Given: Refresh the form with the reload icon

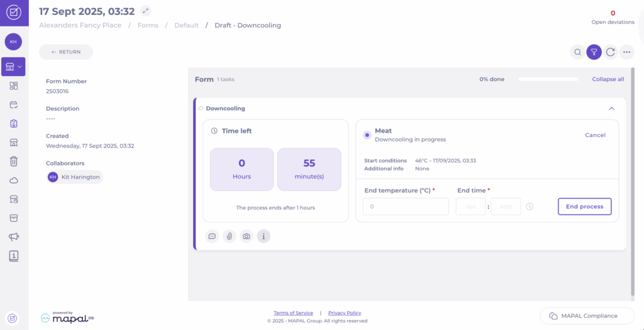Looking at the screenshot, I should click(610, 52).
